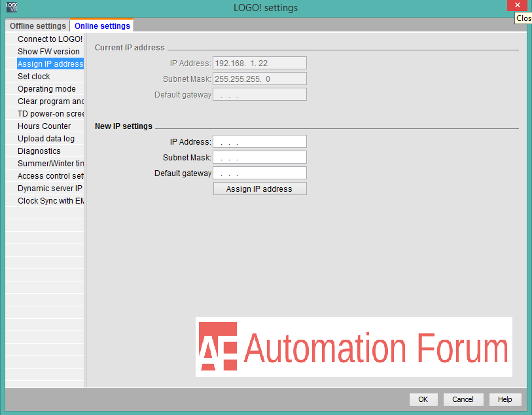Select Upload data log from the list
The width and height of the screenshot is (532, 415).
(x=46, y=138)
